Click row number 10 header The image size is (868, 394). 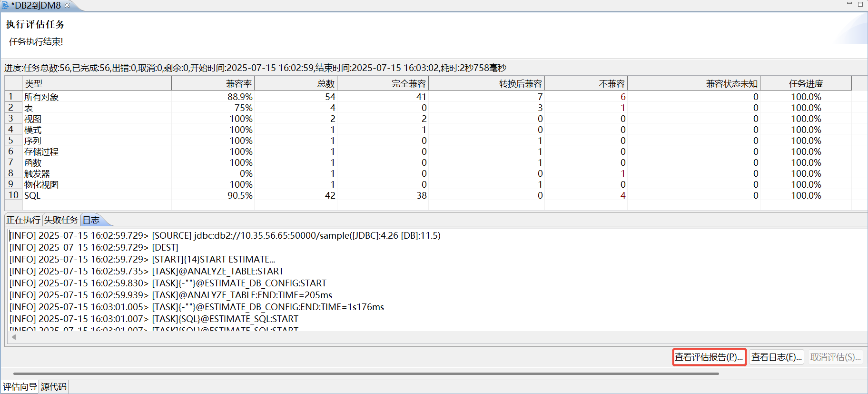pyautogui.click(x=13, y=195)
